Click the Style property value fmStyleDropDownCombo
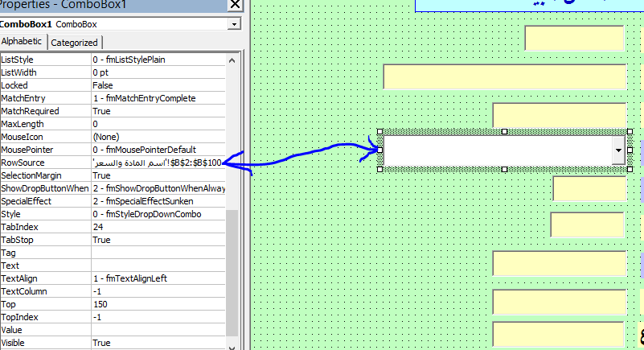Viewport: 644px width, 350px height. (x=158, y=214)
